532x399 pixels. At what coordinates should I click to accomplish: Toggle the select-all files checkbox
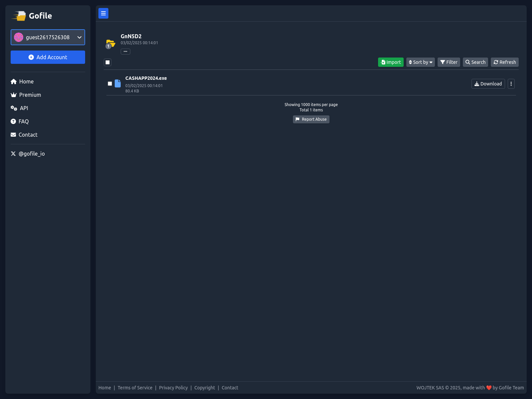point(107,62)
